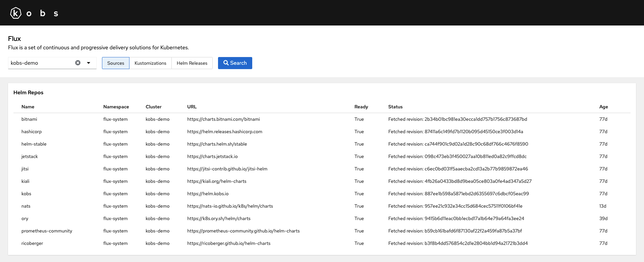Click the True ready value for kiali
This screenshot has height=262, width=644.
[x=359, y=181]
